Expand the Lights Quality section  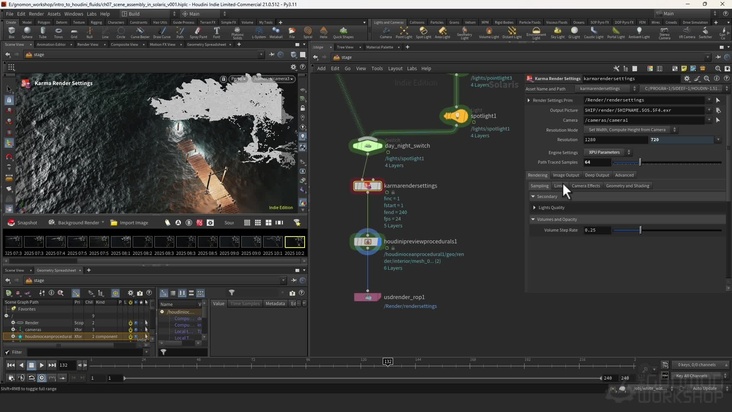coord(535,208)
